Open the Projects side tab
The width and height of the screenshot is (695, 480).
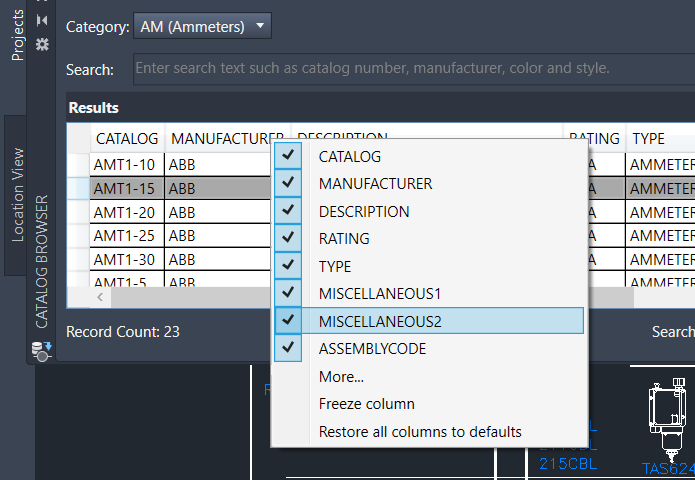coord(18,34)
